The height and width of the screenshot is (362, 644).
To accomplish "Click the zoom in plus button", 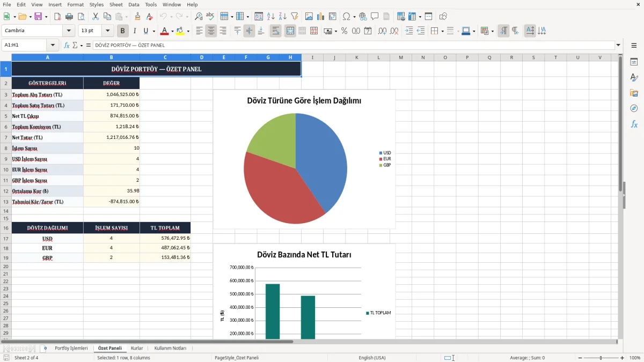I will (622, 358).
